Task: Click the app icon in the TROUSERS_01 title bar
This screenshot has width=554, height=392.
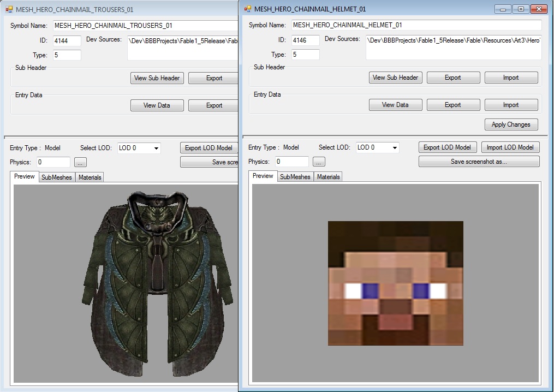Action: click(x=9, y=9)
